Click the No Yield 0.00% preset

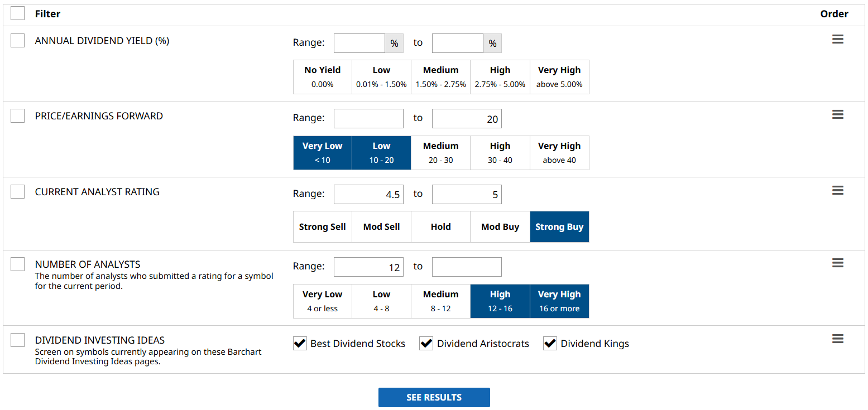pos(322,77)
